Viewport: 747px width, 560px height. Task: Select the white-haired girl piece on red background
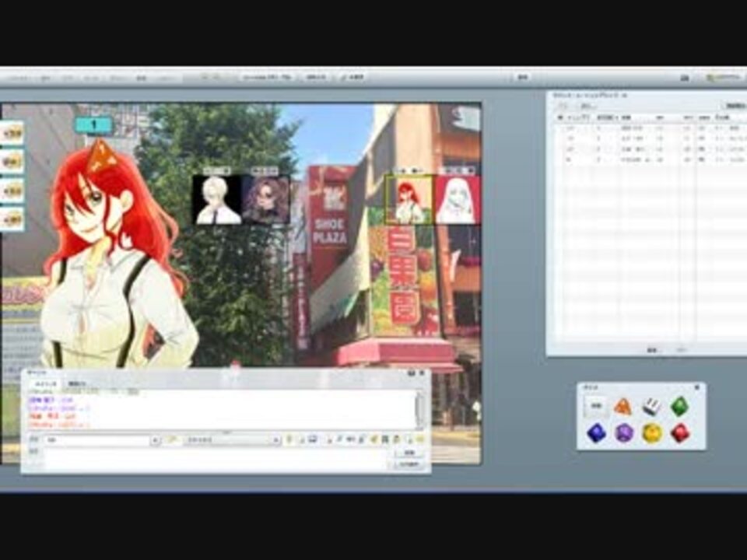[457, 200]
